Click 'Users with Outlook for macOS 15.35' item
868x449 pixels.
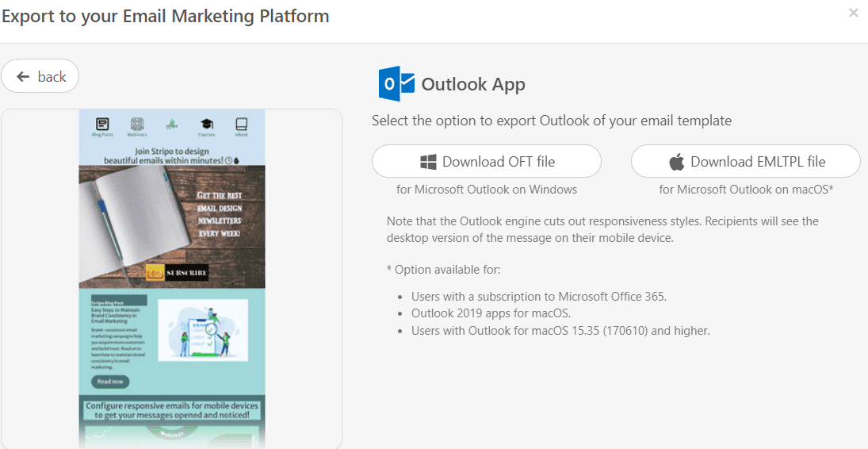560,331
